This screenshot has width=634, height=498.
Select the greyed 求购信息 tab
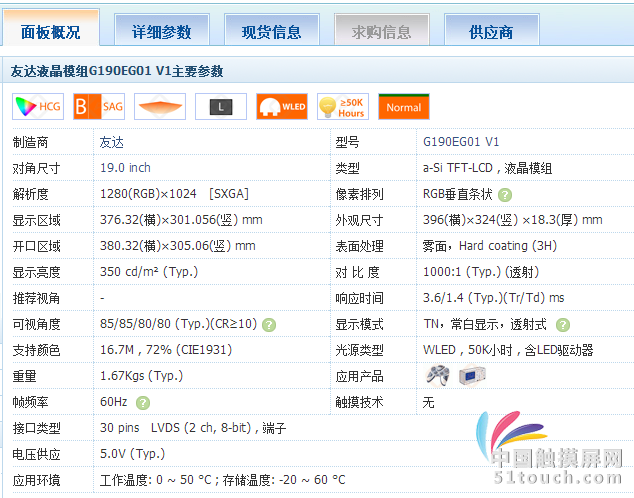(382, 30)
